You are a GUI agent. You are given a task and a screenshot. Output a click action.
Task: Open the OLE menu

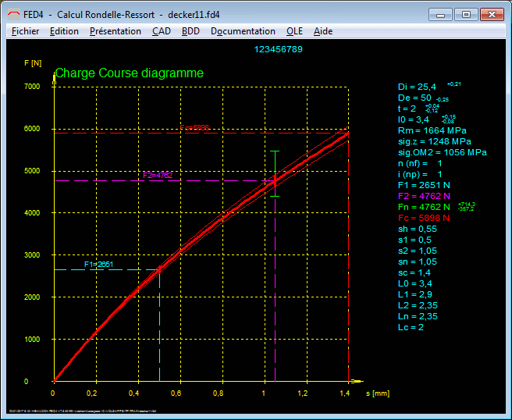point(294,31)
